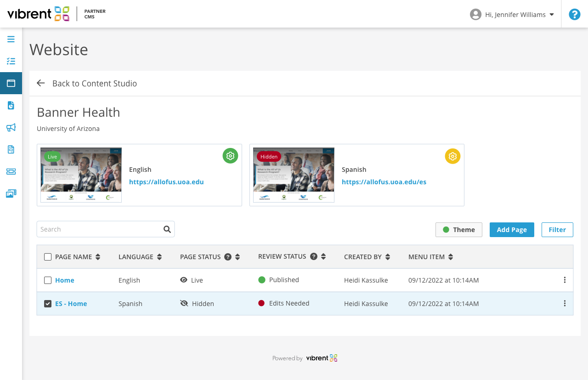Viewport: 588px width, 380px height.
Task: Click the green Live badge on thumbnail
Action: 52,157
